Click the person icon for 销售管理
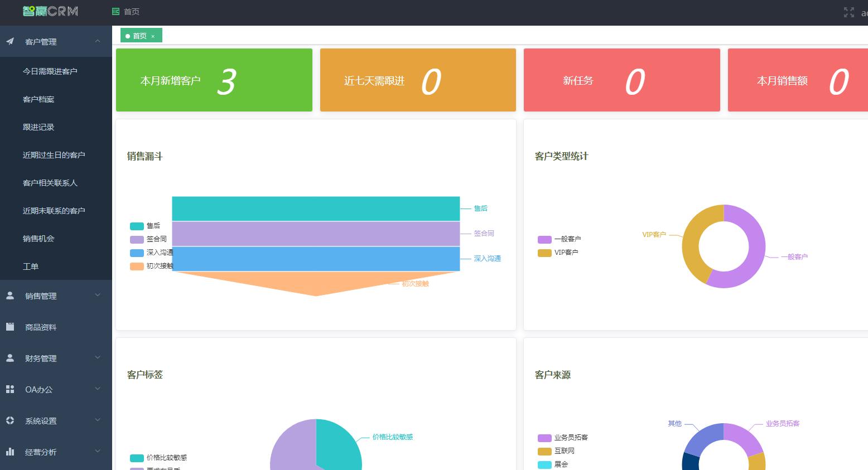The width and height of the screenshot is (868, 470). coord(10,295)
